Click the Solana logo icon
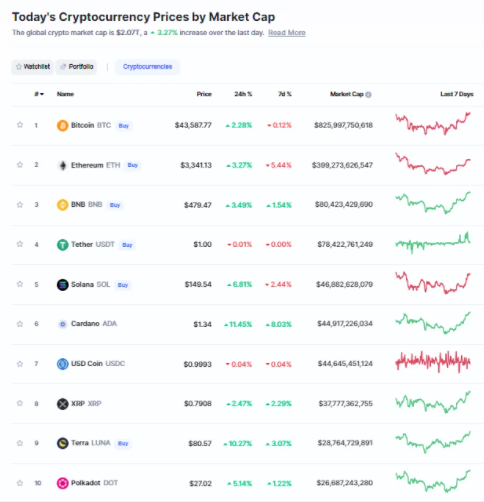 point(62,285)
